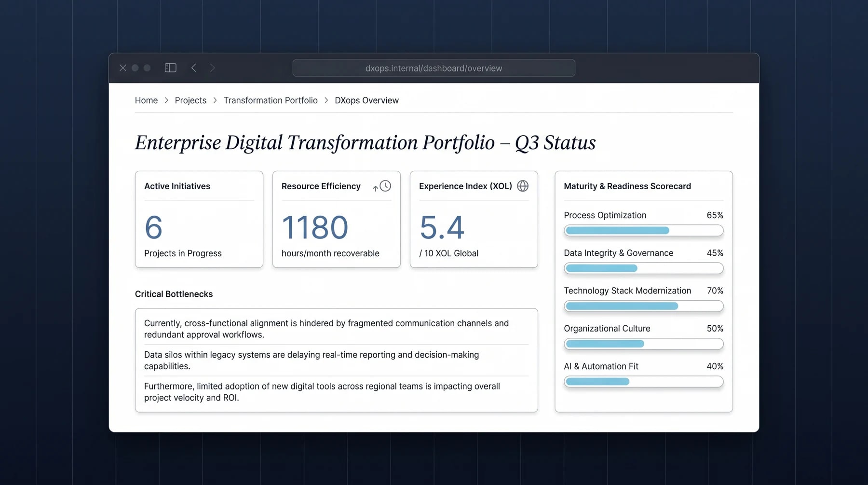Click the 40% AI & Automation value
The height and width of the screenshot is (485, 868).
pyautogui.click(x=715, y=366)
